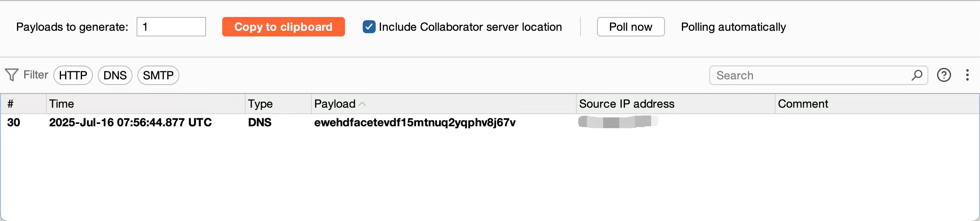
Task: Sort by Source IP address column
Action: click(675, 104)
